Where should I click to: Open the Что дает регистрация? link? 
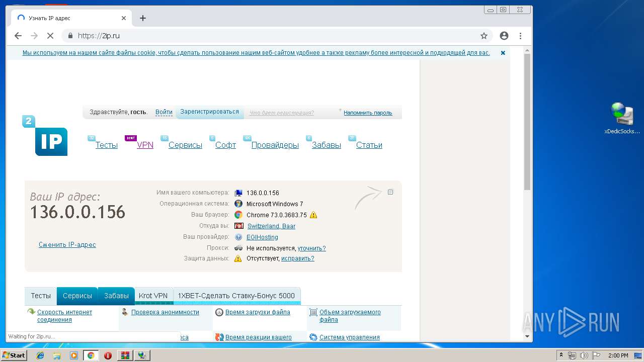(282, 113)
